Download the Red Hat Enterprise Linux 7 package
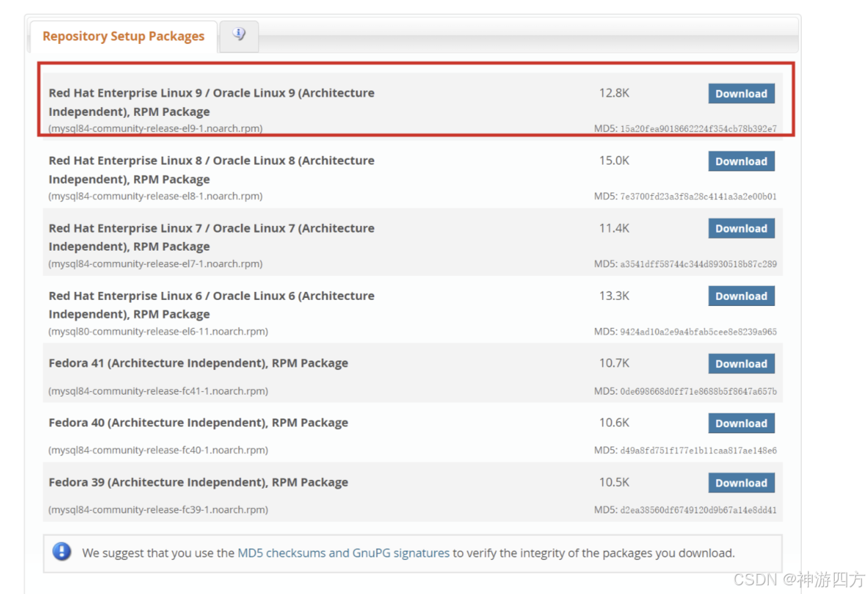The width and height of the screenshot is (868, 594). pos(741,229)
